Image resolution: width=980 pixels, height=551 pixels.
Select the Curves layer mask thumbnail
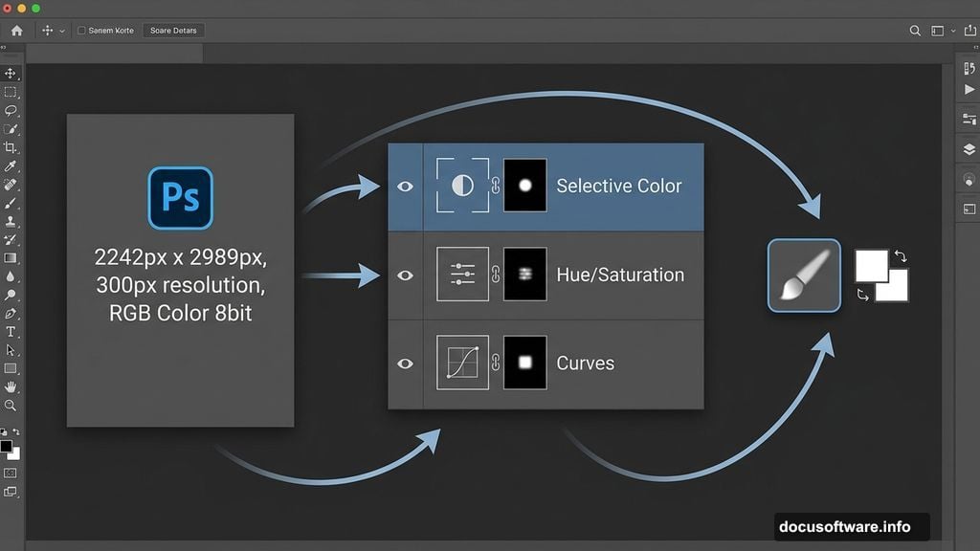pyautogui.click(x=524, y=363)
